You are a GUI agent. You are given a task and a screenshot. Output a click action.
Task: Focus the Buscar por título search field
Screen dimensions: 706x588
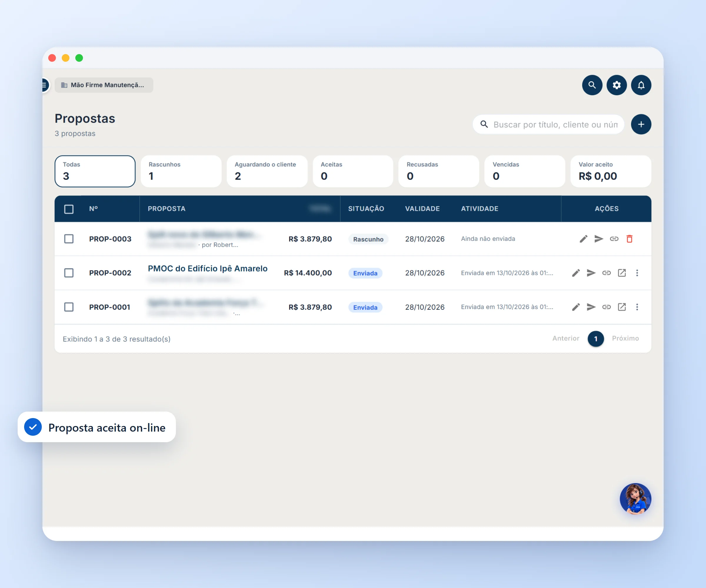pyautogui.click(x=549, y=125)
